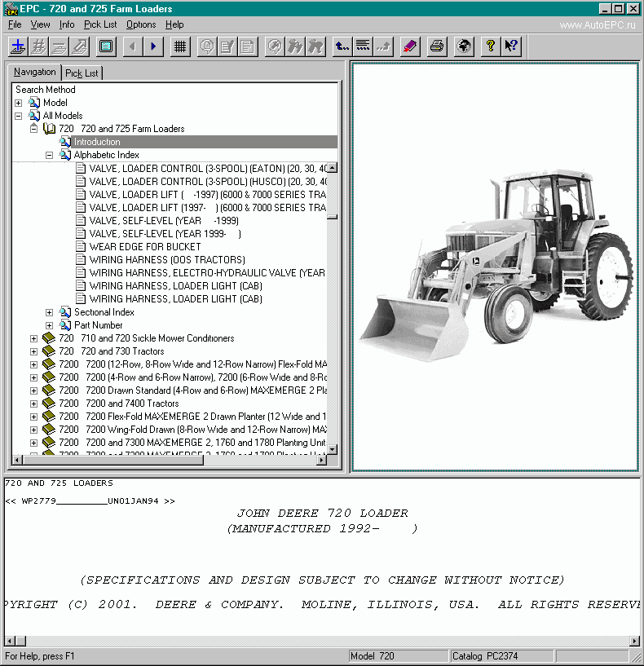This screenshot has height=666, width=644.
Task: Click the open book icon for 720 Farm Loaders
Action: [x=49, y=128]
